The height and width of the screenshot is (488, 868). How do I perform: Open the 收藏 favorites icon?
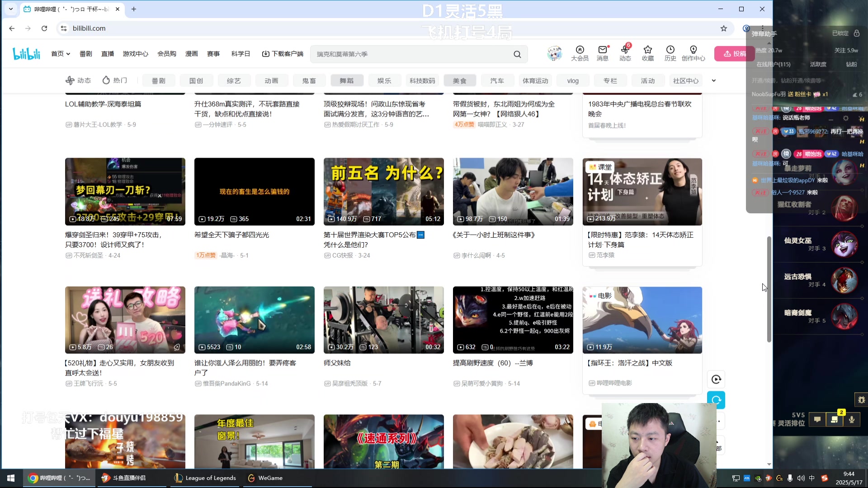[x=648, y=53]
